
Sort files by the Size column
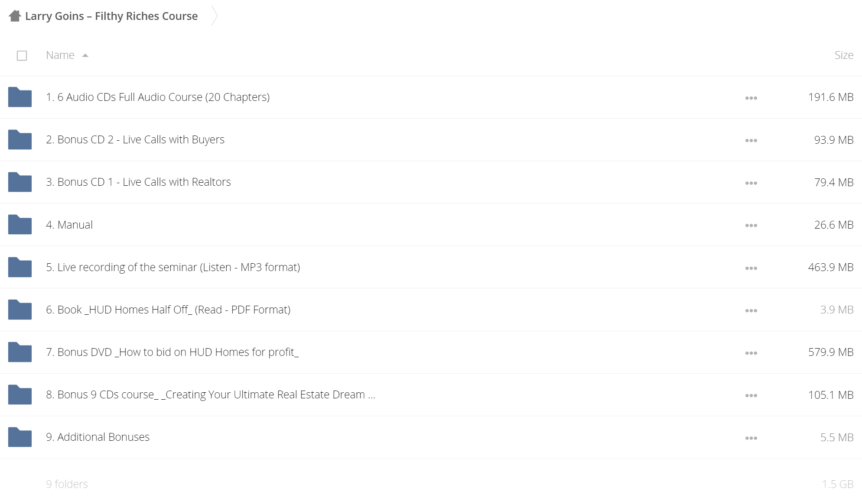pos(844,55)
